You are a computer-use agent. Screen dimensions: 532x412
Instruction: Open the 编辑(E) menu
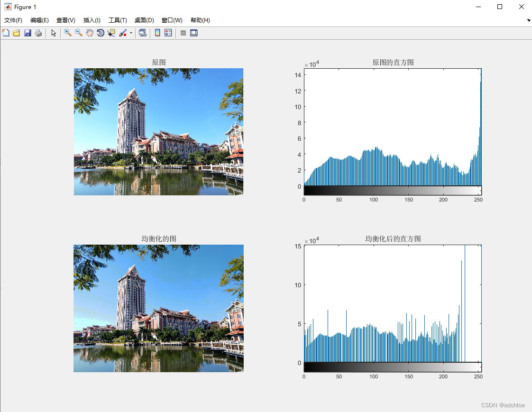coord(39,20)
